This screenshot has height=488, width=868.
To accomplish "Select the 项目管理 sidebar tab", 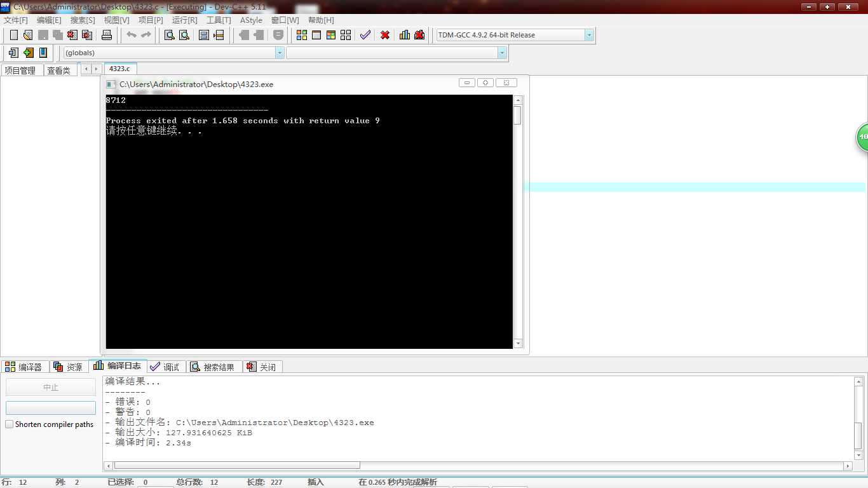I will tap(22, 71).
